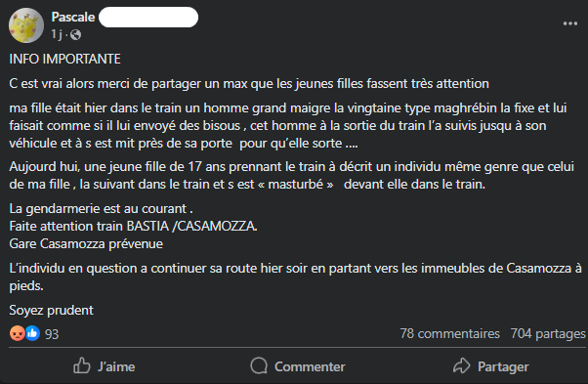View the 704 partages list
The image size is (588, 384).
click(x=548, y=333)
